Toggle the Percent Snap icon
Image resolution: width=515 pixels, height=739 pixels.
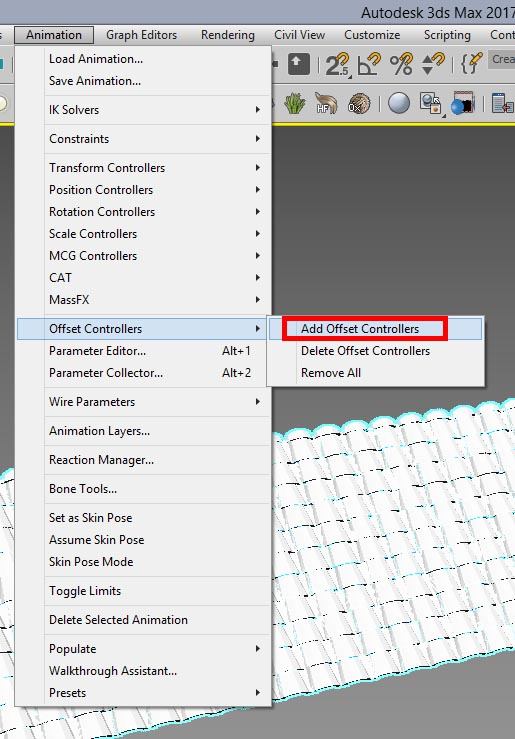point(401,64)
